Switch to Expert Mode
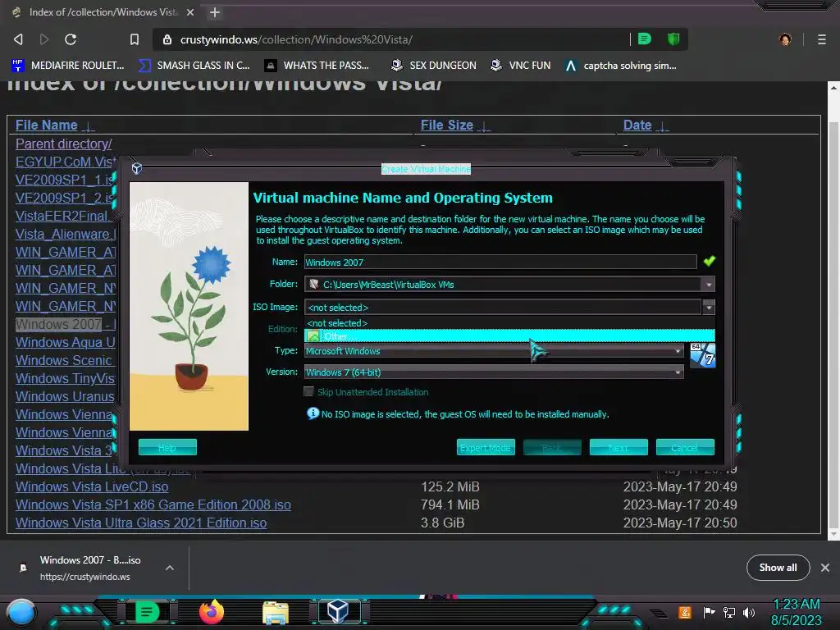The height and width of the screenshot is (630, 840). pos(486,447)
